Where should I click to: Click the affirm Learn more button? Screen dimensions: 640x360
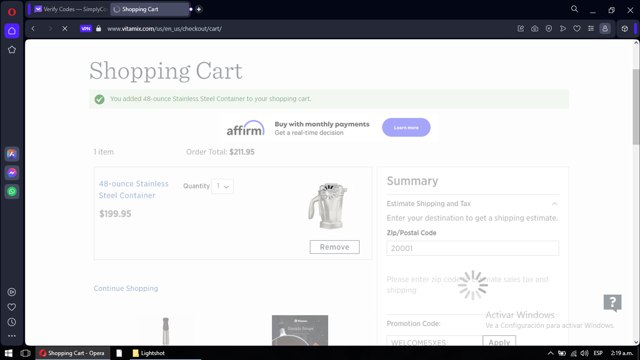[x=406, y=127]
